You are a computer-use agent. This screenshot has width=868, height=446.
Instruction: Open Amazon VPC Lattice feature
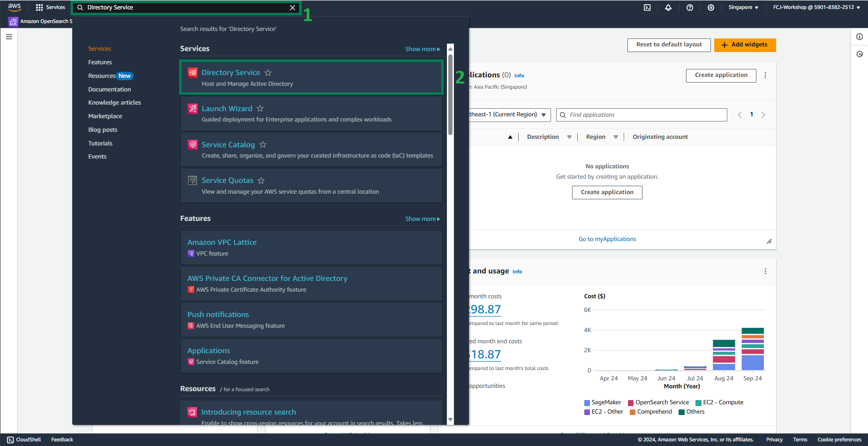pos(222,242)
